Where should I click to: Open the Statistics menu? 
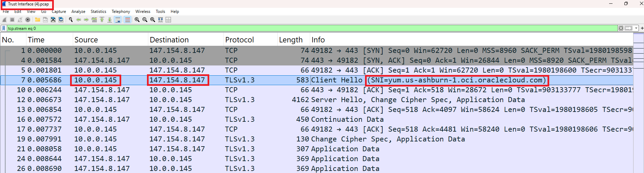(x=98, y=12)
